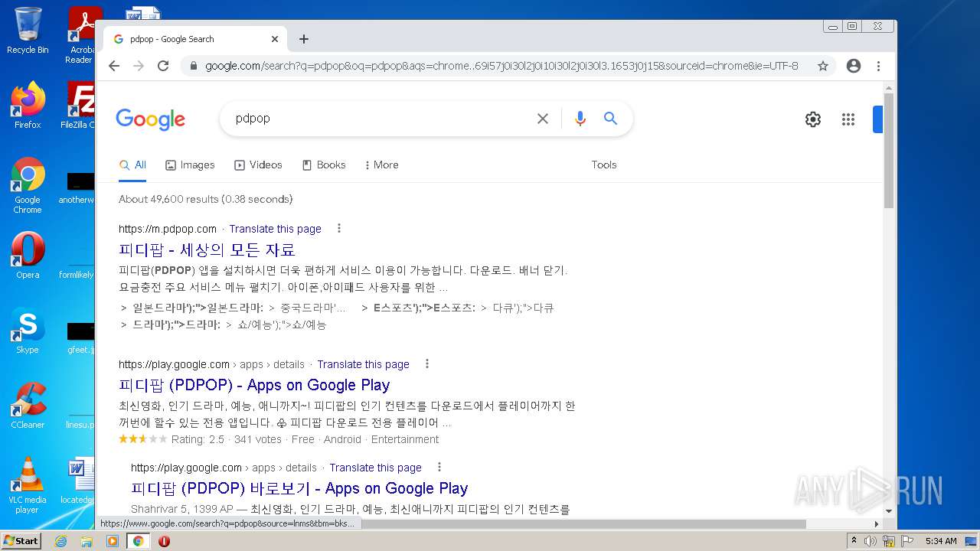Switch to the Images tab
This screenshot has height=551, width=980.
click(190, 165)
